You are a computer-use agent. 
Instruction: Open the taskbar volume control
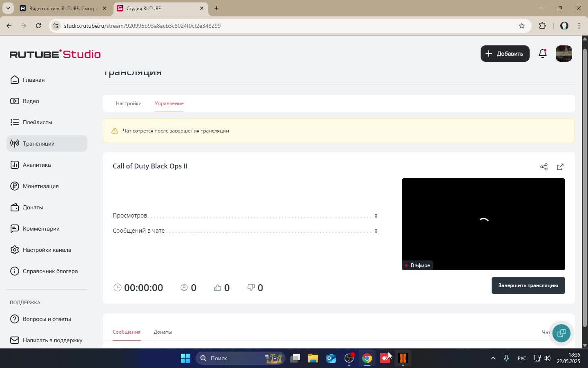tap(547, 359)
